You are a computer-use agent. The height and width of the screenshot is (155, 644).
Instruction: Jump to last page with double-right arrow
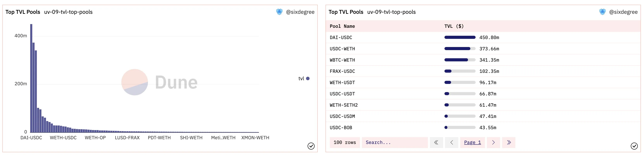pyautogui.click(x=509, y=143)
